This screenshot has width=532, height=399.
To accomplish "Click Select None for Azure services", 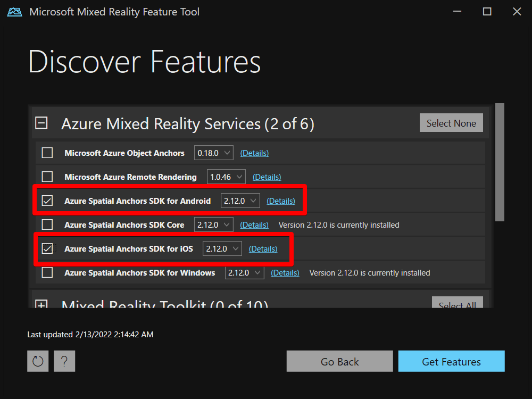I will [x=451, y=123].
